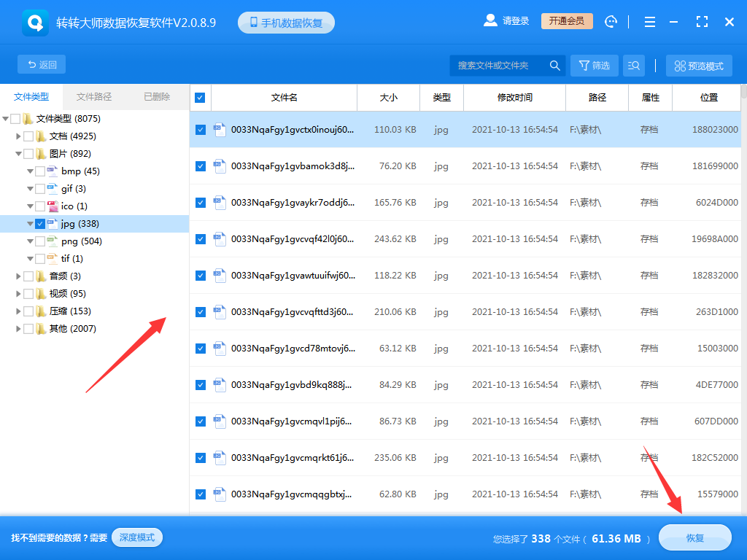Screen dimensions: 747x560
Task: Click the png file type icon
Action: point(52,241)
